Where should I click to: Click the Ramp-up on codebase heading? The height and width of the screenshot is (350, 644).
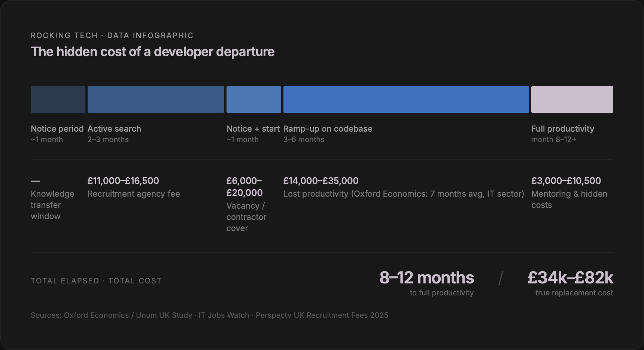[x=328, y=129]
